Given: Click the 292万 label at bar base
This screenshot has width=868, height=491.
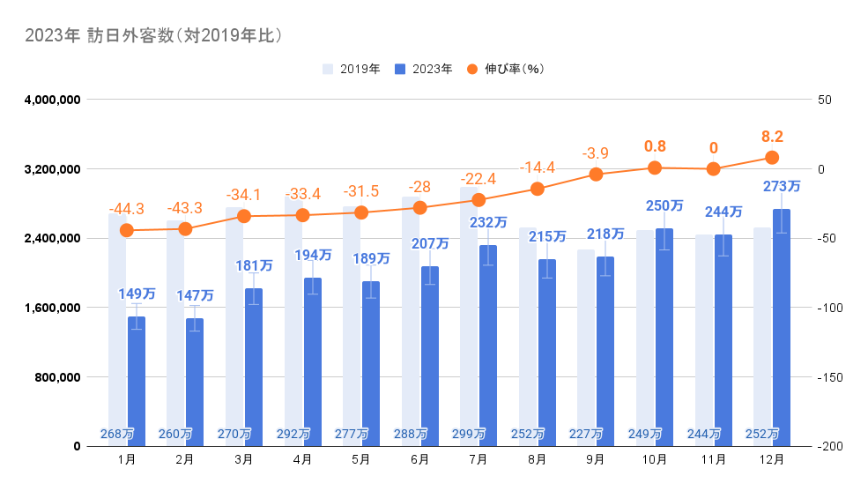Looking at the screenshot, I should pyautogui.click(x=293, y=434).
